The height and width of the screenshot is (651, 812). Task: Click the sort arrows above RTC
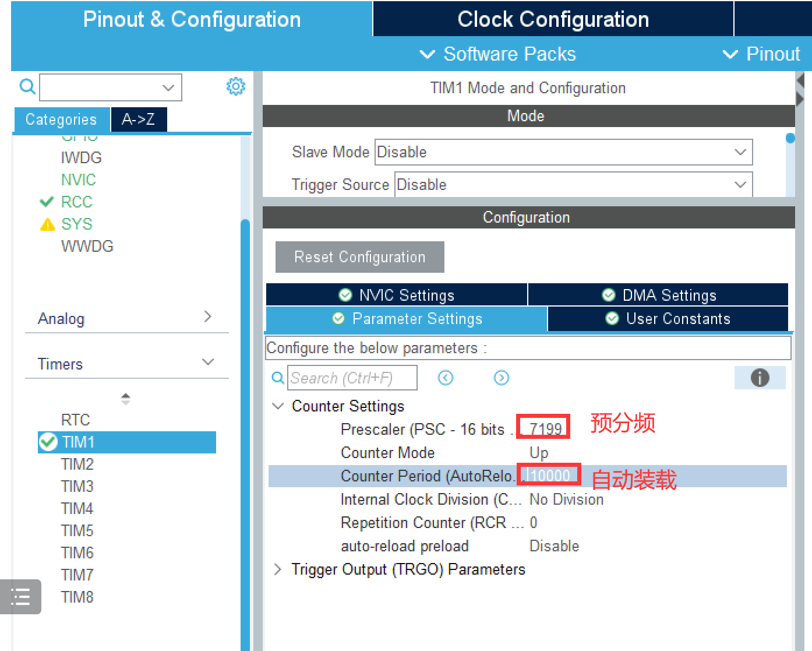[125, 399]
